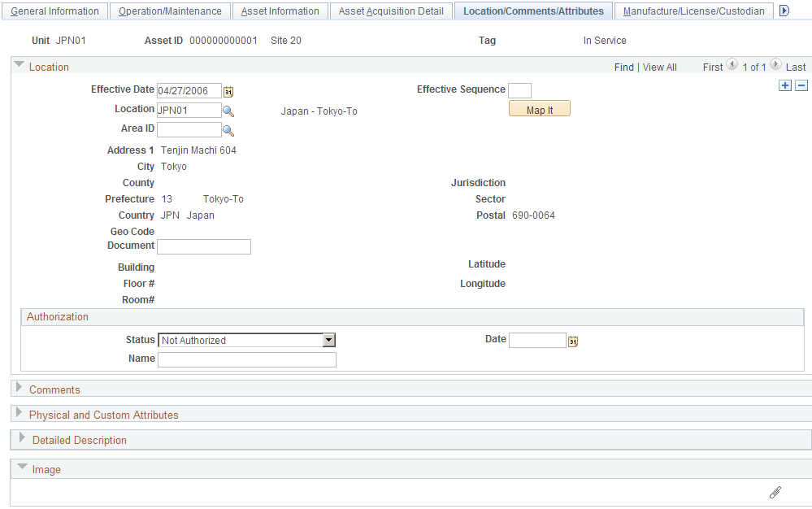Click the Unit value JPN01 in header
Viewport: 812px width, 509px height.
click(x=71, y=41)
